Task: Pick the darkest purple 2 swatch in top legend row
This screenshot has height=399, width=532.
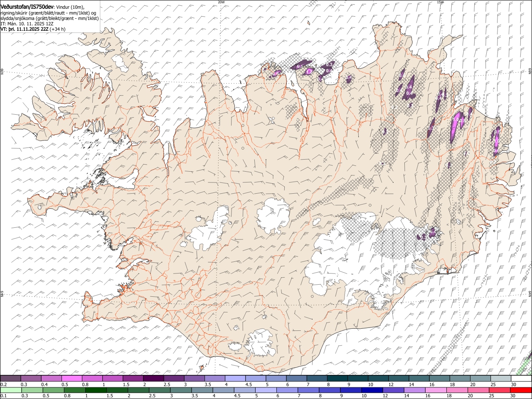Action: pyautogui.click(x=153, y=379)
